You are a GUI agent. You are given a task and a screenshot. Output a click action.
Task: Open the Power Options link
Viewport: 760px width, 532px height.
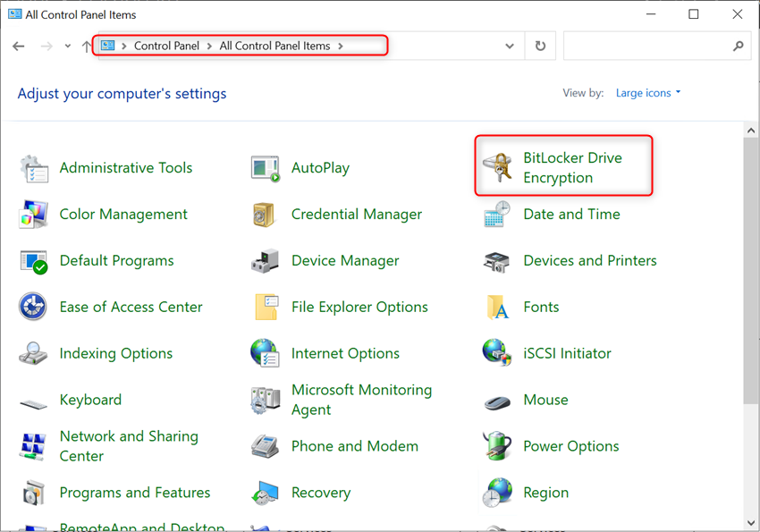(571, 446)
